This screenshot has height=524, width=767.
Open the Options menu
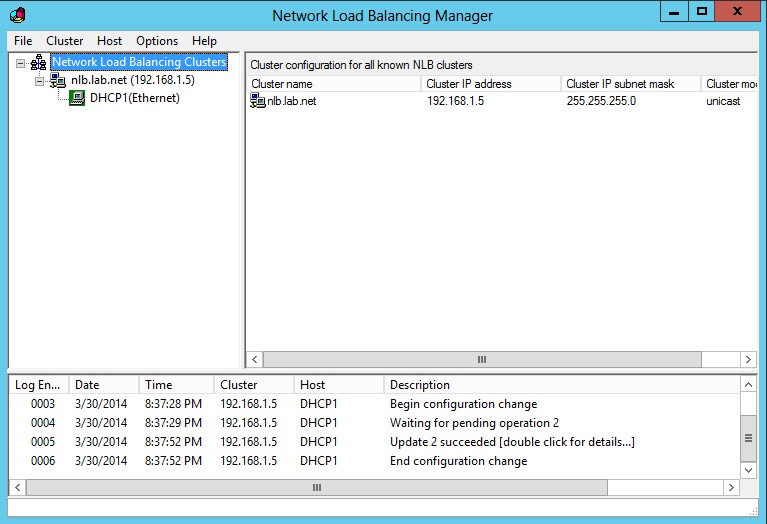click(x=157, y=41)
